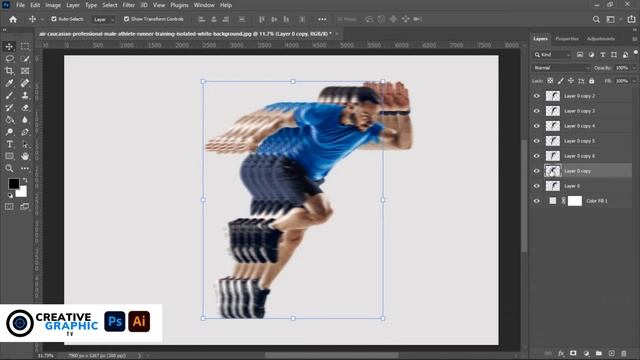
Task: Hide the Layer 0 copy 6 layer
Action: point(536,156)
